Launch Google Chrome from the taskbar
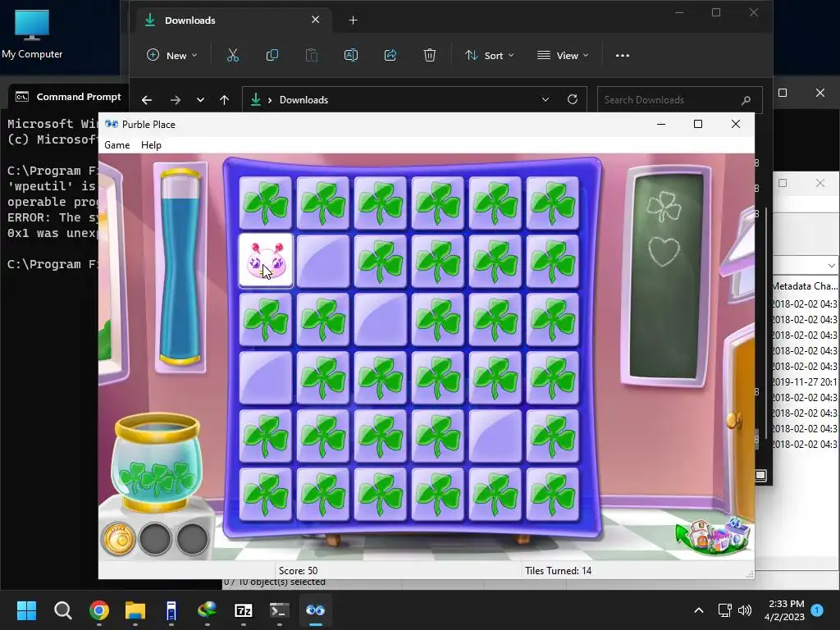This screenshot has height=630, width=840. (x=99, y=610)
